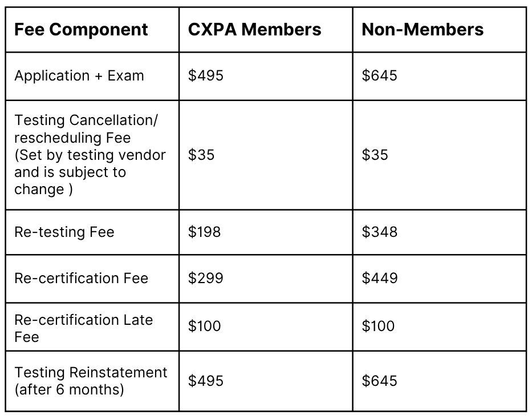Image resolution: width=532 pixels, height=419 pixels.
Task: Click the $100 late fee for Non-Members
Action: click(378, 327)
